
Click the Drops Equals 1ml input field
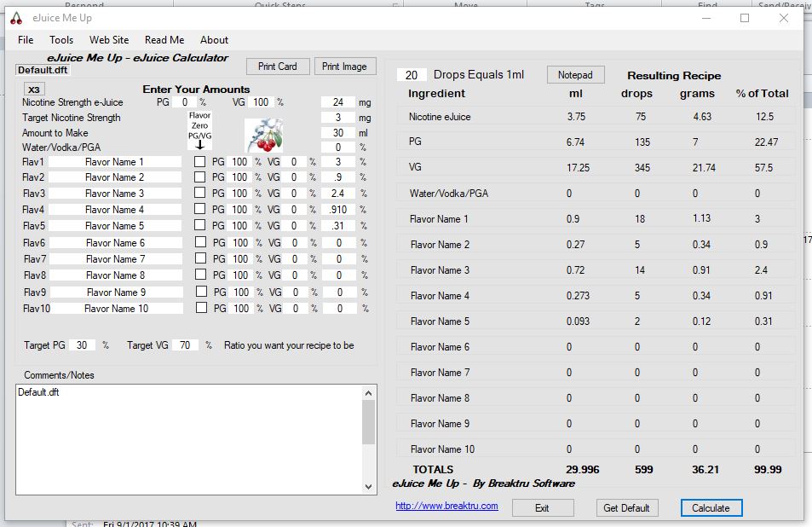[x=412, y=75]
